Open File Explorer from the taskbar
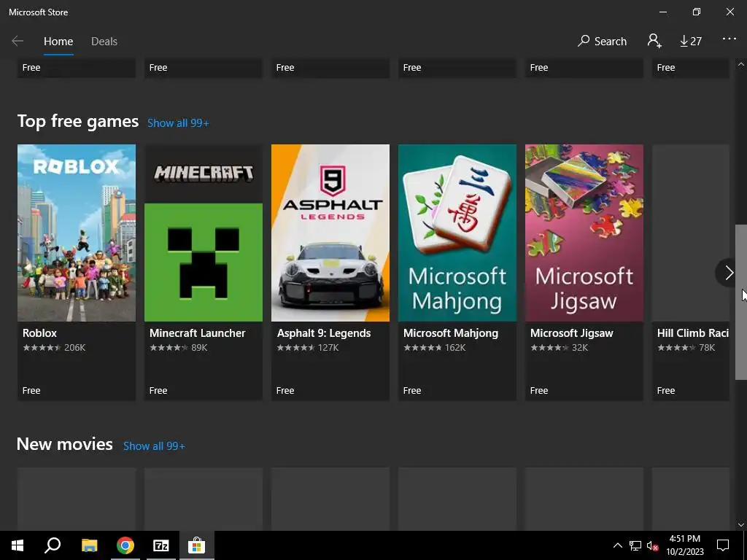The image size is (747, 560). (x=89, y=545)
